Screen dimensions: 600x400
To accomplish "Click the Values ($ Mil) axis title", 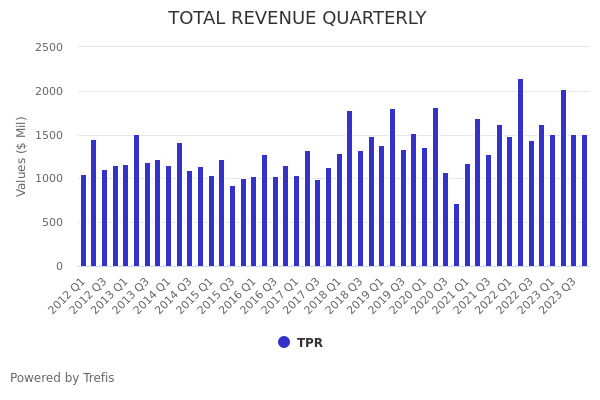I will pyautogui.click(x=22, y=156).
